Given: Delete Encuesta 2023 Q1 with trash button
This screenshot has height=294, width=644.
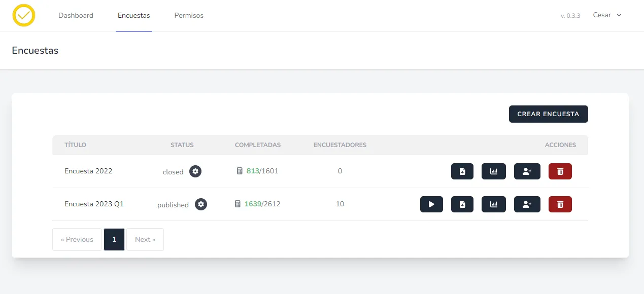Looking at the screenshot, I should [560, 204].
